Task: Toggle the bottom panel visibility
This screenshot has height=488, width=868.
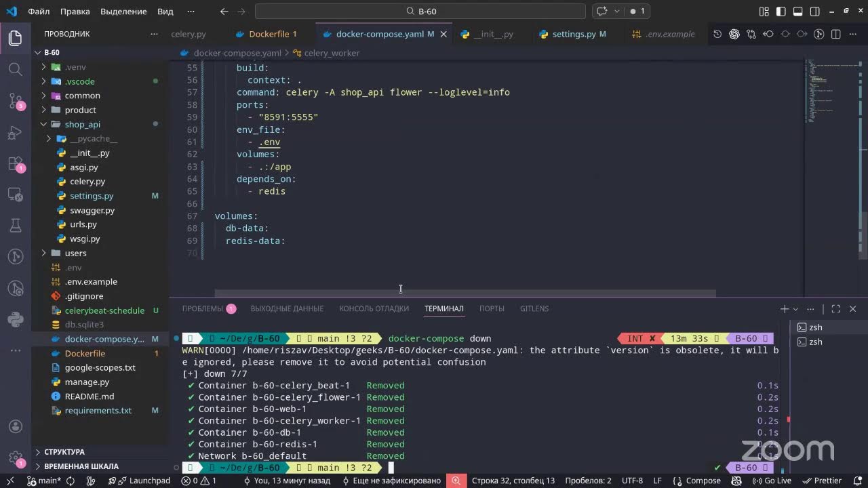Action: pyautogui.click(x=797, y=11)
